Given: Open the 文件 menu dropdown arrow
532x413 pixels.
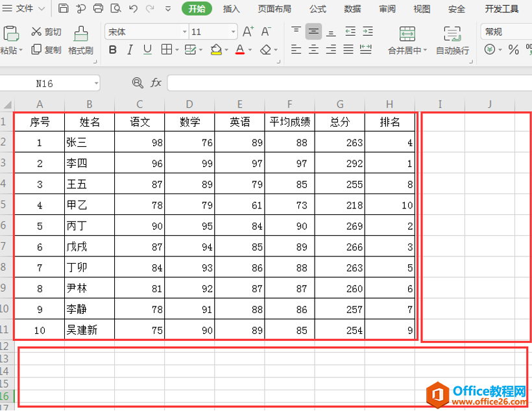Looking at the screenshot, I should click(42, 8).
